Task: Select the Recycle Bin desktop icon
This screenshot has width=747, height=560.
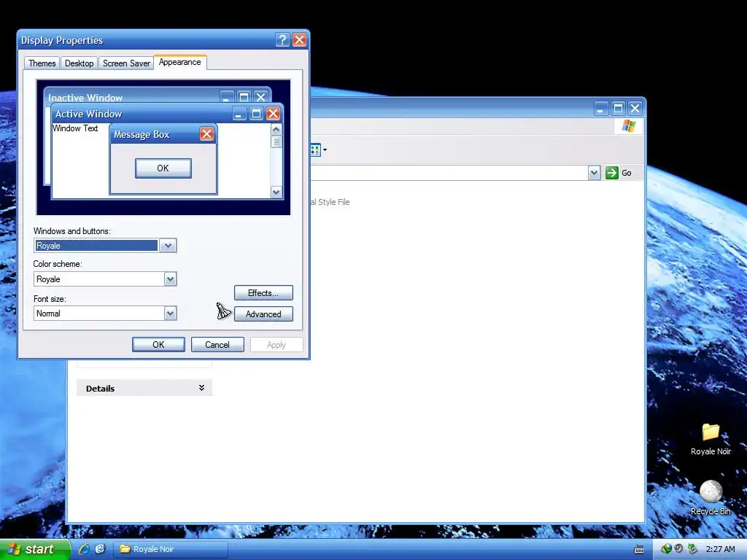Action: click(x=711, y=498)
